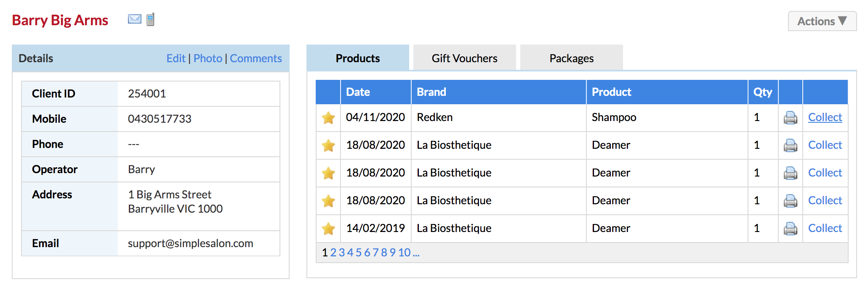This screenshot has height=290, width=868.
Task: Print the Redken Shampoo row
Action: 791,118
